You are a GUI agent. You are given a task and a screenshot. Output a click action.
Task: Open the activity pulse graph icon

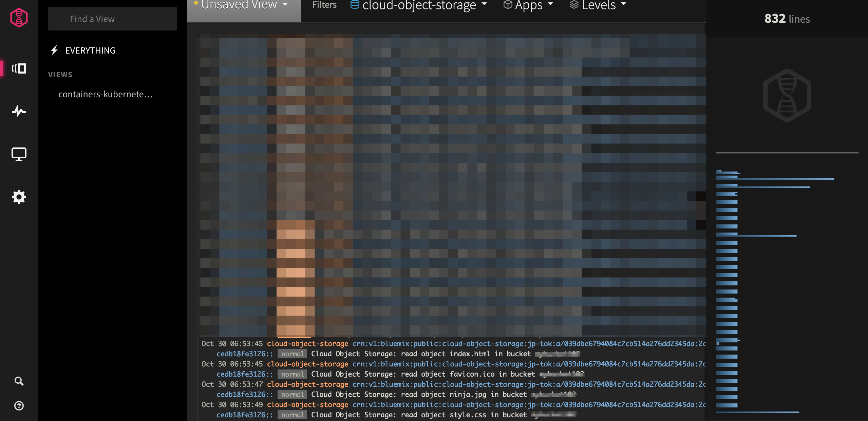[x=19, y=111]
